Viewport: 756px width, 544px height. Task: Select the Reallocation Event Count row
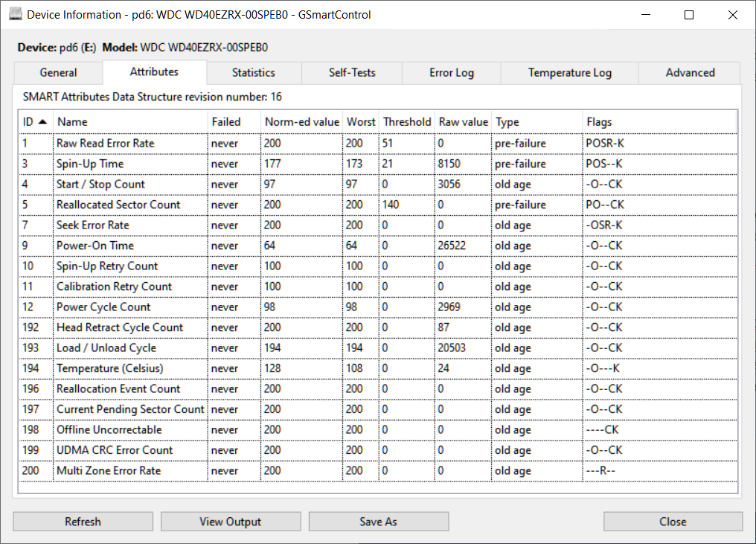click(x=378, y=388)
